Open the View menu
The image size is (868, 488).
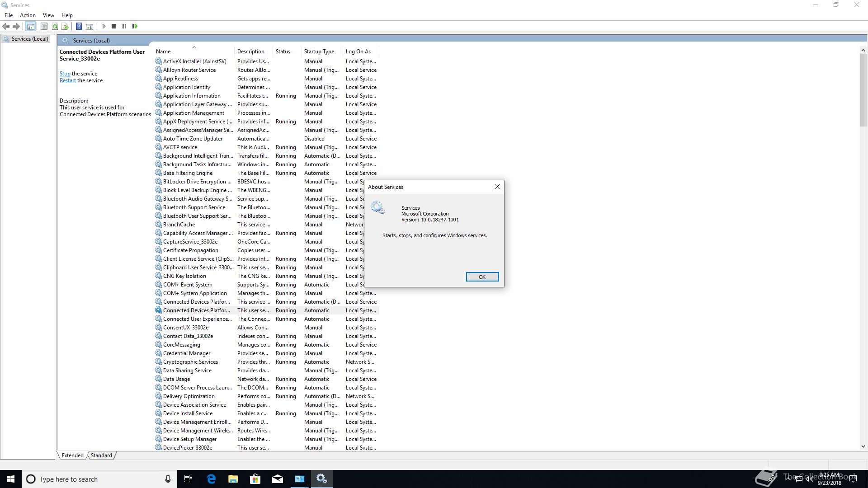coord(48,15)
